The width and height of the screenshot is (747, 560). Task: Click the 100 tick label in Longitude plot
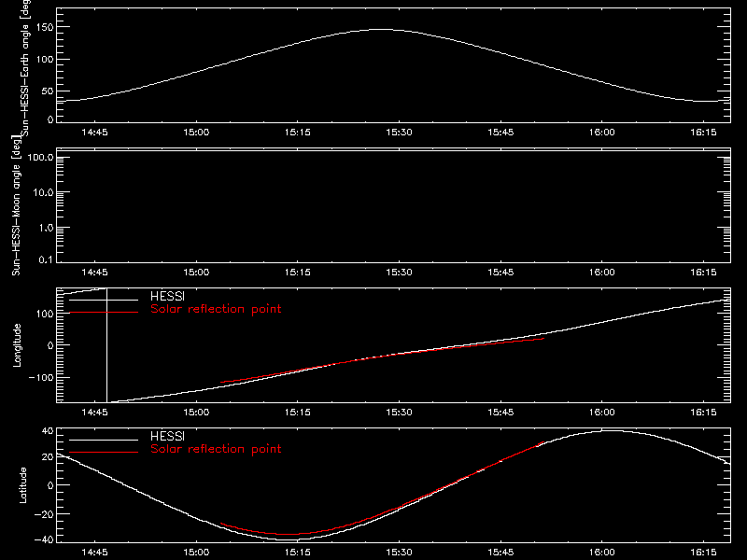click(x=45, y=314)
